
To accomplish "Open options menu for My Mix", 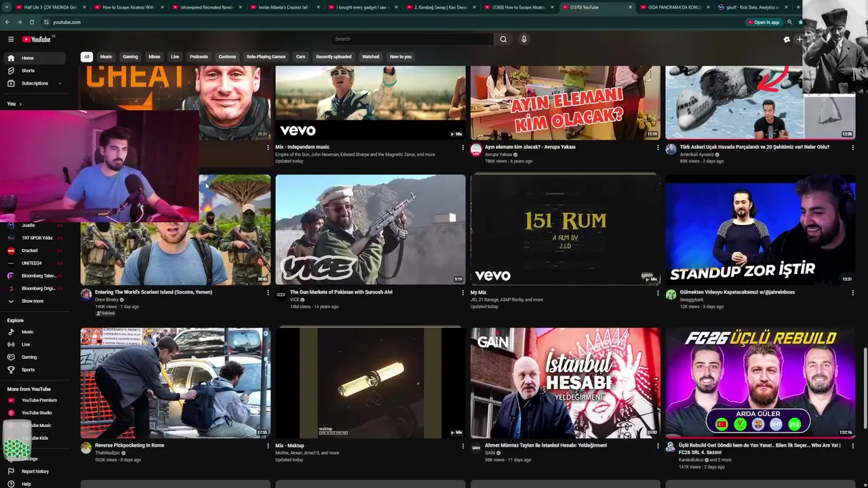I will point(657,293).
